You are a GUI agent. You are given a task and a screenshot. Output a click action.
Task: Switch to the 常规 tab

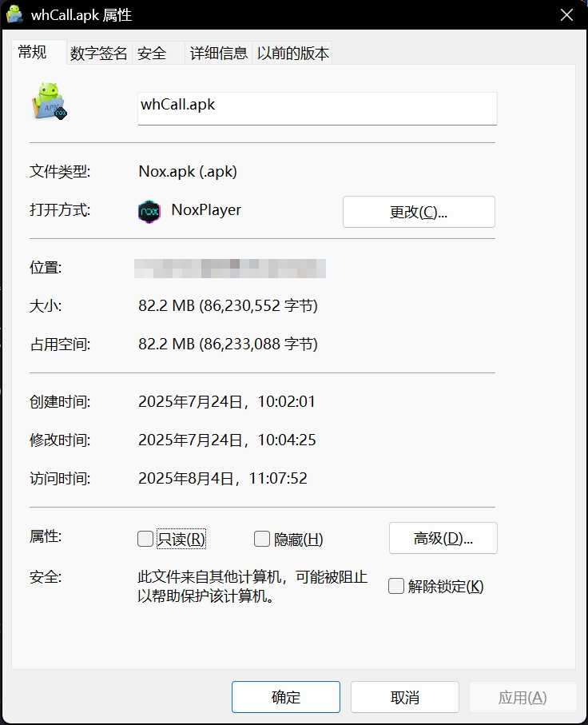click(x=33, y=53)
